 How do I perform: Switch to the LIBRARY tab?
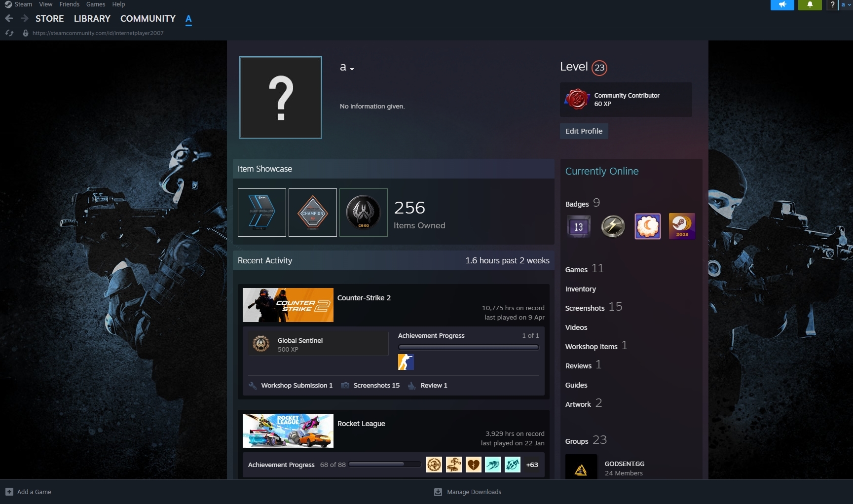pos(92,19)
